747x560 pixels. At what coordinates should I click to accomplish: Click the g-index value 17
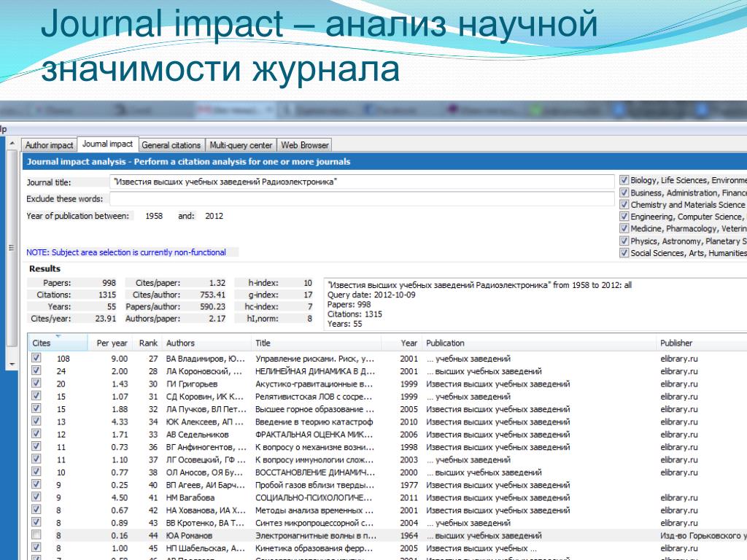pos(308,295)
